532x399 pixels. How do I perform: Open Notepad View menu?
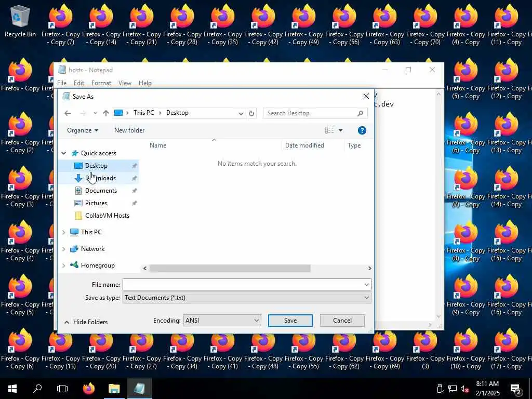pyautogui.click(x=125, y=83)
